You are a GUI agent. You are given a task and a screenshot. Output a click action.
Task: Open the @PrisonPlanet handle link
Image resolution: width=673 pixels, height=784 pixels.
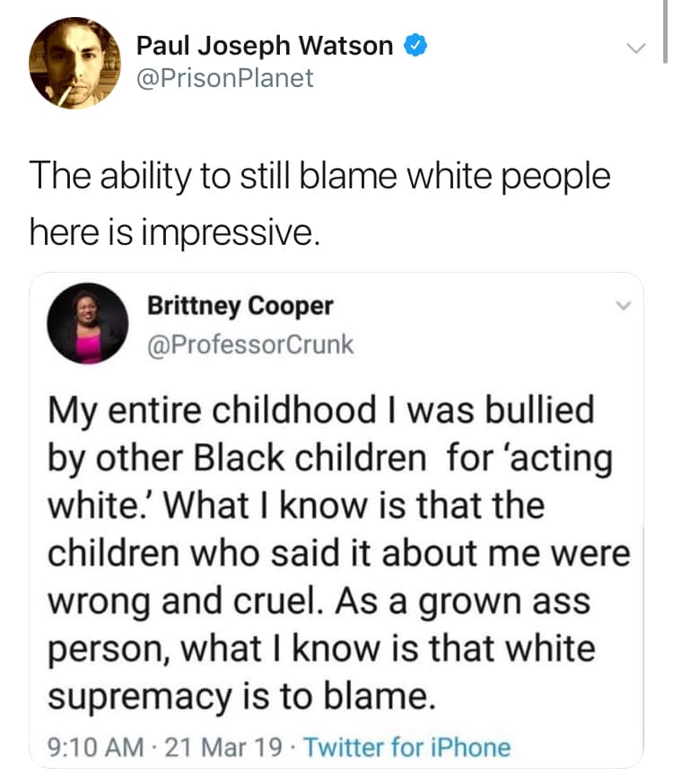coord(224,78)
